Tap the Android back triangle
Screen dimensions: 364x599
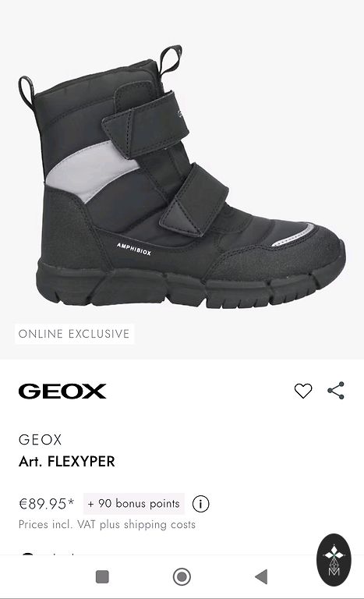[x=261, y=576]
